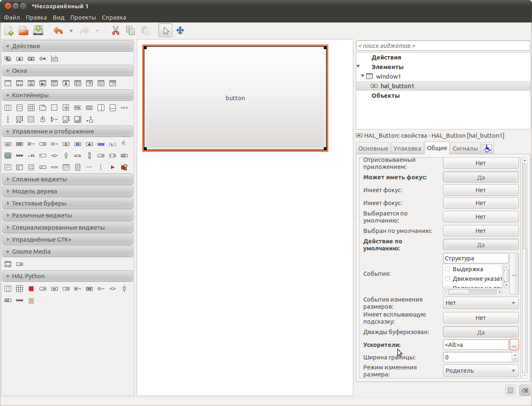Pick the blue underlined link button widget

101,144
